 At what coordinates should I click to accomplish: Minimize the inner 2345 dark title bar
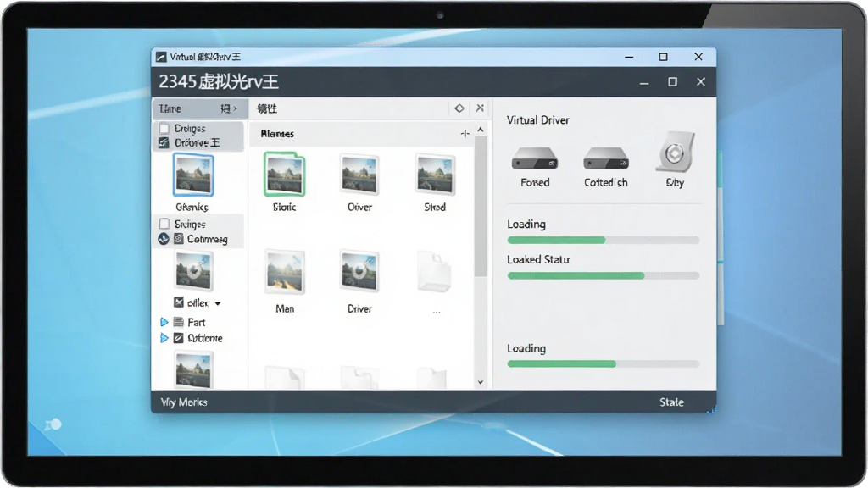pyautogui.click(x=644, y=82)
